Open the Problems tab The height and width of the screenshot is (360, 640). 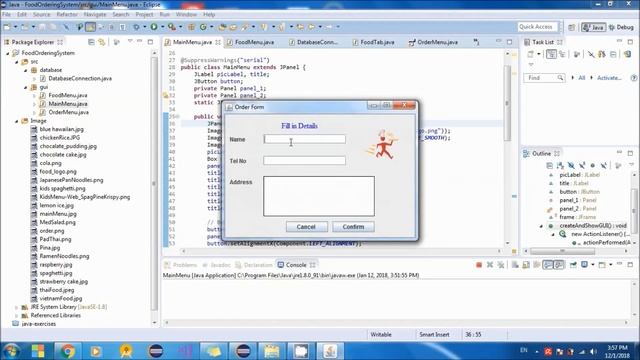click(x=180, y=265)
